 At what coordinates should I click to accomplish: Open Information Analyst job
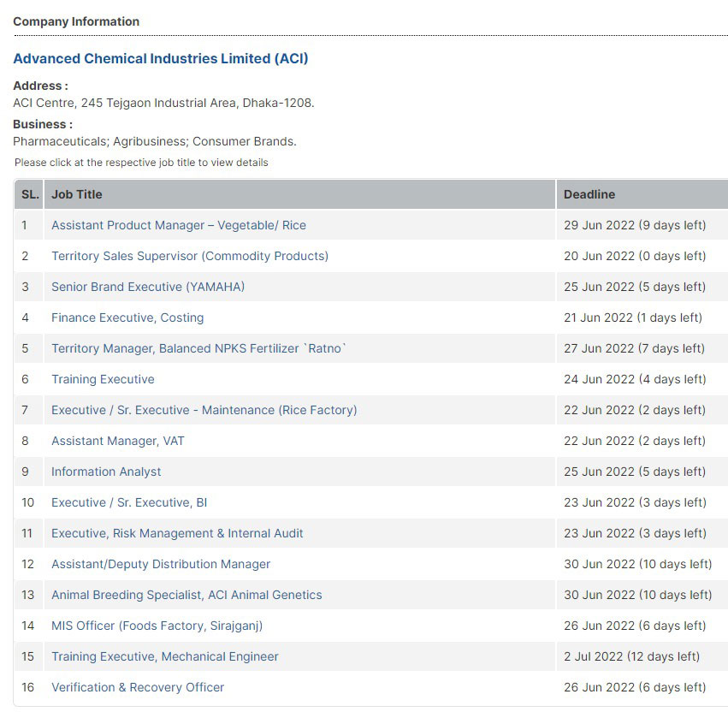106,472
